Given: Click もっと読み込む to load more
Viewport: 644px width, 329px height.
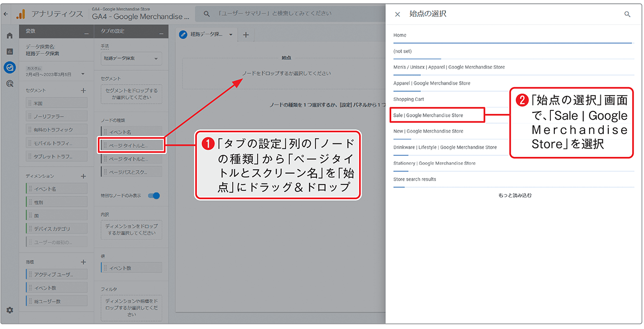Looking at the screenshot, I should tap(515, 195).
